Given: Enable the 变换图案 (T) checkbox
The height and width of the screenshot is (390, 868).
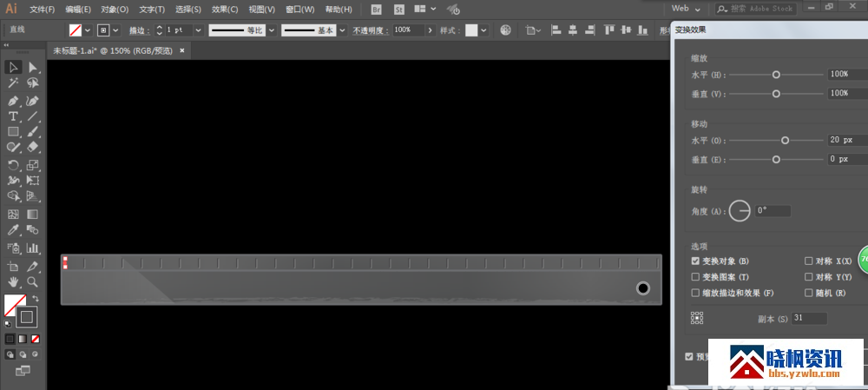Looking at the screenshot, I should click(696, 276).
